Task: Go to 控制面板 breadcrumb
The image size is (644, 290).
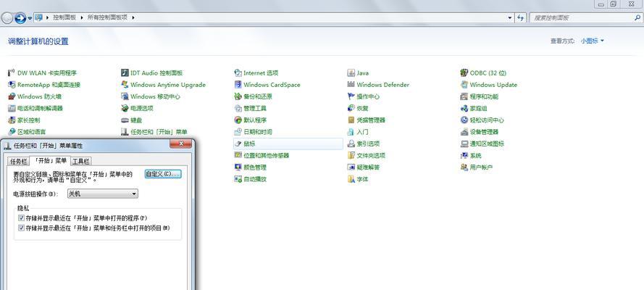Action: point(64,17)
